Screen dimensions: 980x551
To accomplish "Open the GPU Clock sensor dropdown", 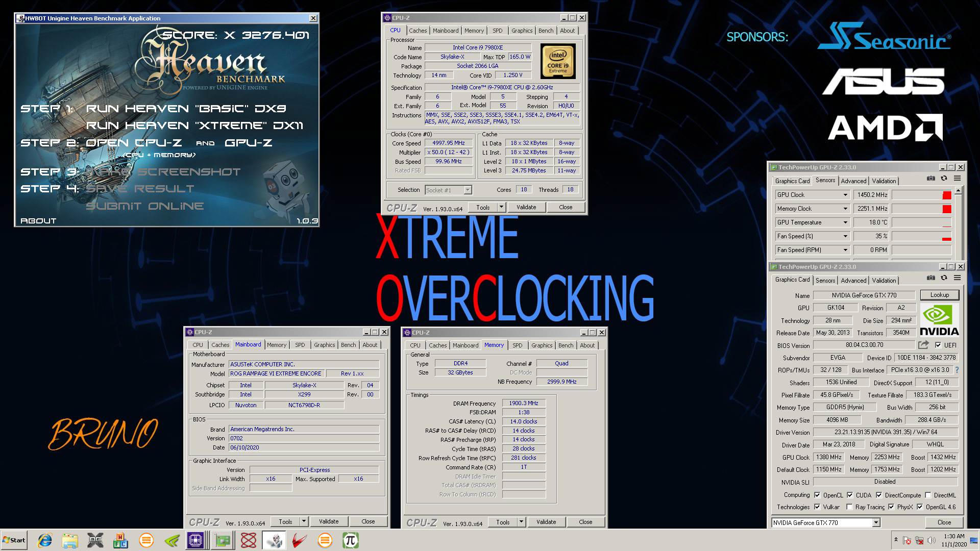I will (845, 195).
